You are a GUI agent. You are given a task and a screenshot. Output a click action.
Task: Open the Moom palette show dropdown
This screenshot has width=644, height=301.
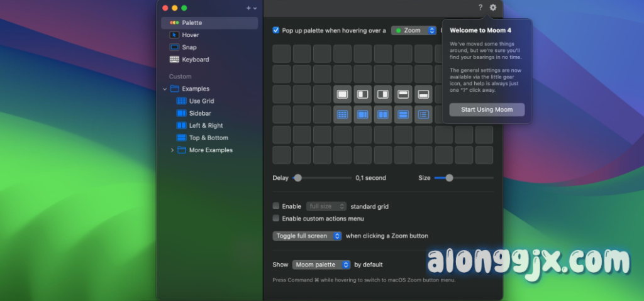(x=321, y=265)
